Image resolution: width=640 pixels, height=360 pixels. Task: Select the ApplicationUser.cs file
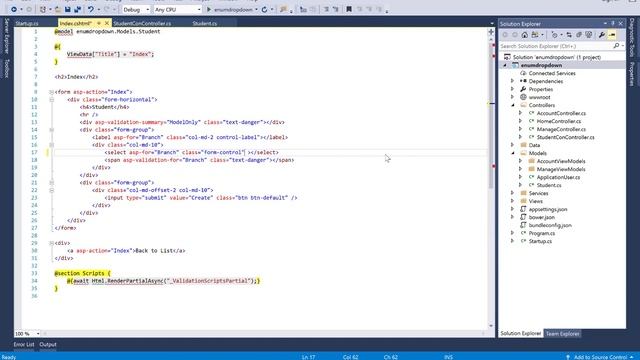point(558,177)
